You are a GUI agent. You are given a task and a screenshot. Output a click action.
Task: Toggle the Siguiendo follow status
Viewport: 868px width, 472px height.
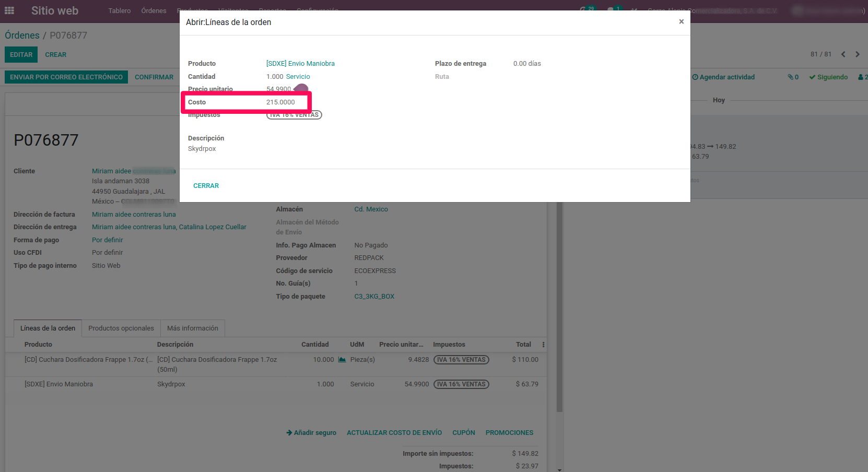828,77
